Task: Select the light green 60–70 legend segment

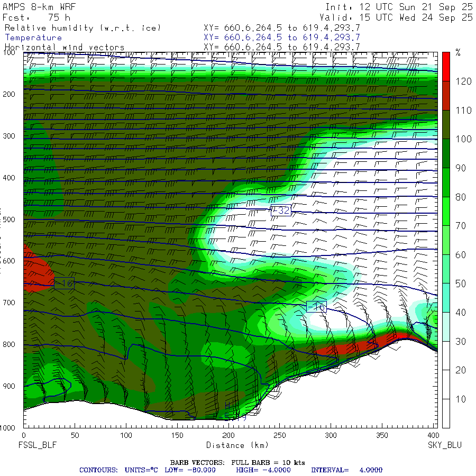Action: [446, 240]
